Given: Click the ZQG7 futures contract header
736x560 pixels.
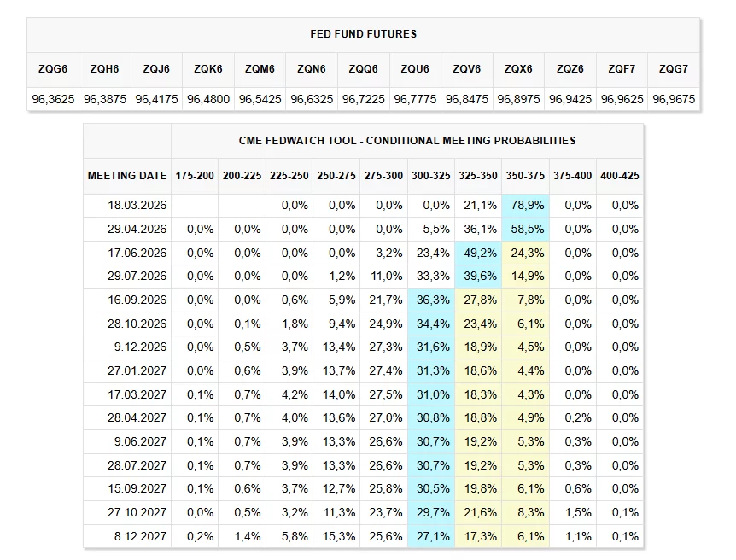Looking at the screenshot, I should point(674,68).
